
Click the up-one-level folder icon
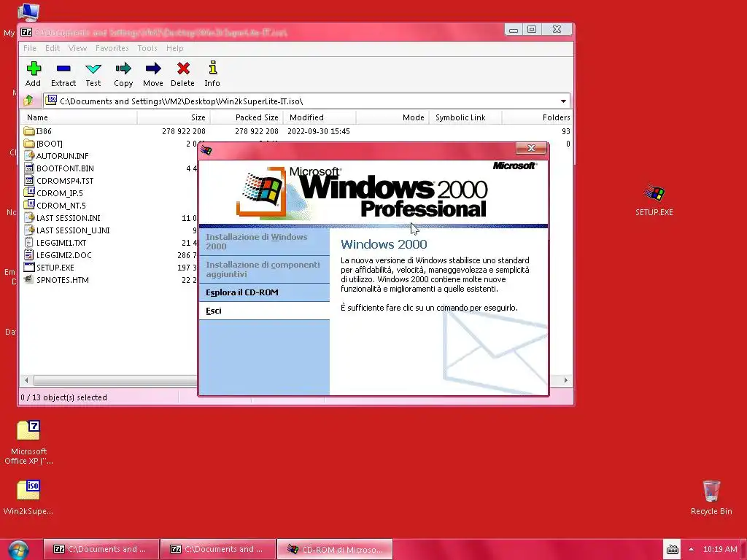[28, 101]
